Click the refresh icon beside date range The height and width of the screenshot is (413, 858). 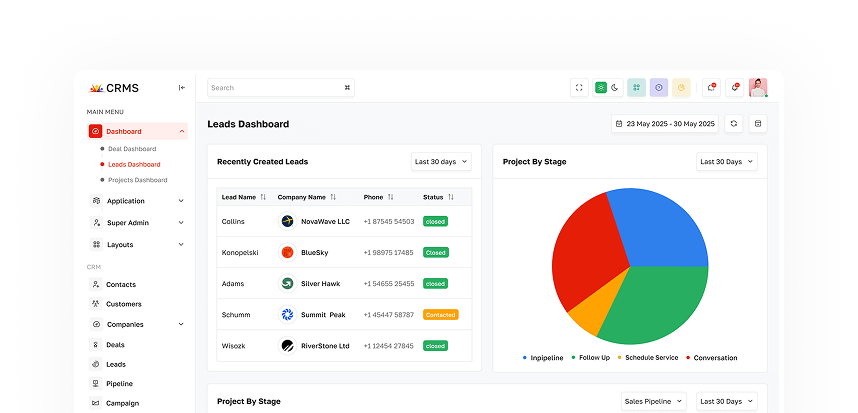(x=734, y=124)
